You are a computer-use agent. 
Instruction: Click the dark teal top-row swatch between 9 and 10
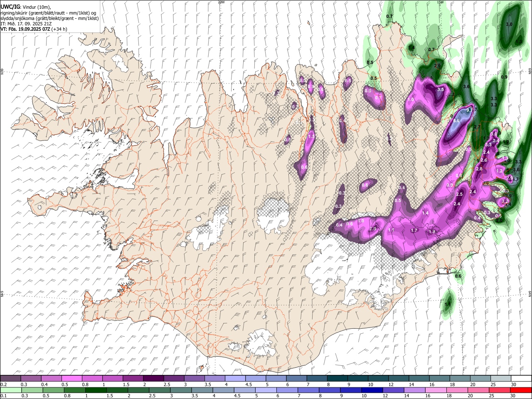pos(357,378)
